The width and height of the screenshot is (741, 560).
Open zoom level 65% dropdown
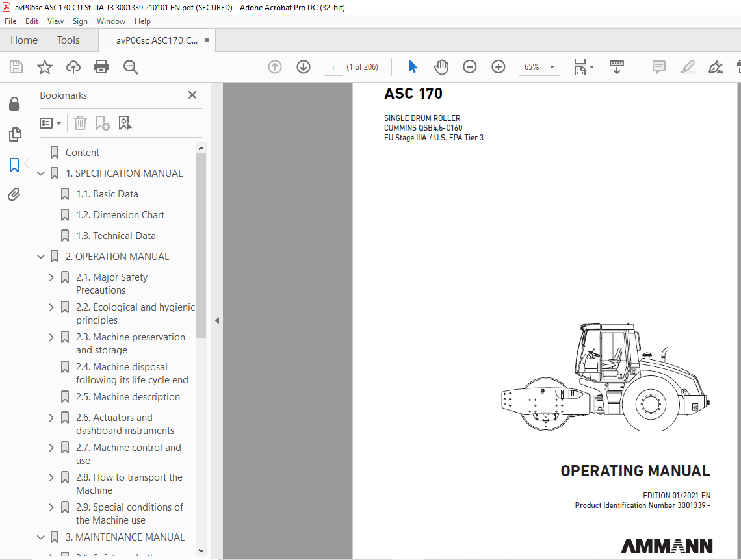pyautogui.click(x=552, y=67)
